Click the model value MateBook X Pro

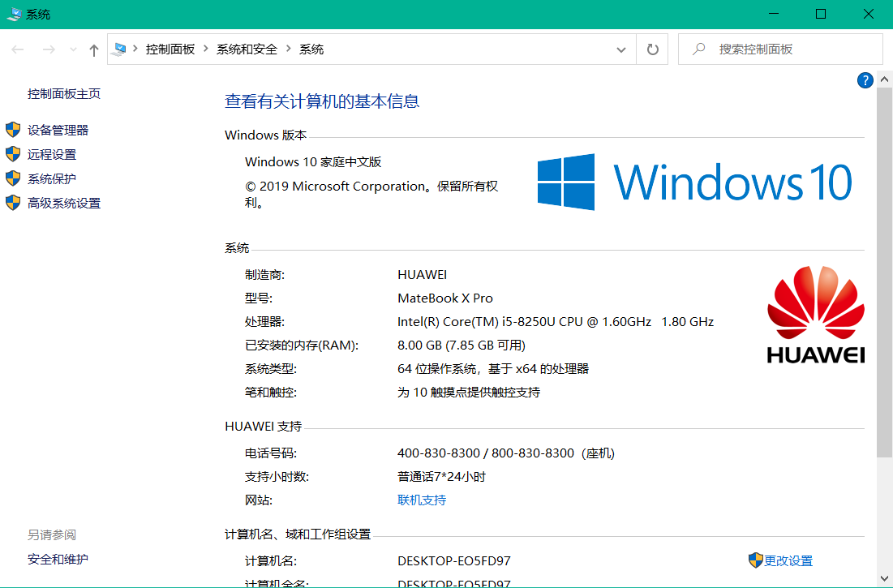coord(445,298)
